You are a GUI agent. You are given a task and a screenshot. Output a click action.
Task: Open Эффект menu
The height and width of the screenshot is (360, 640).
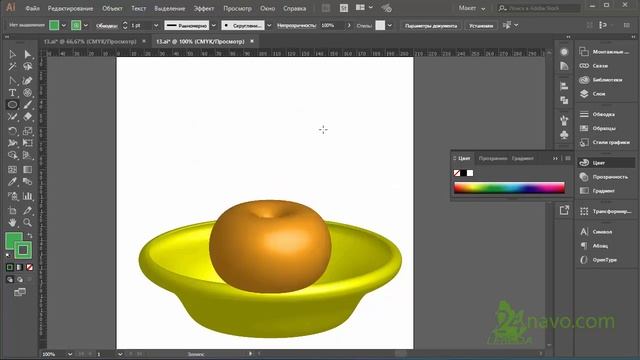204,8
